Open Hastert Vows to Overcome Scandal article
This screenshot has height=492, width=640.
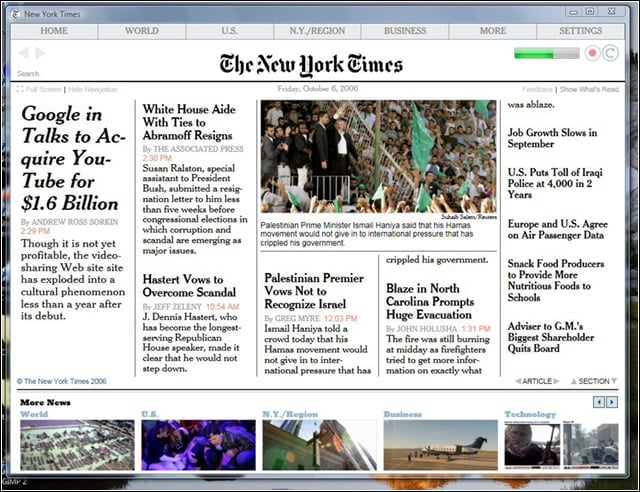pyautogui.click(x=189, y=286)
